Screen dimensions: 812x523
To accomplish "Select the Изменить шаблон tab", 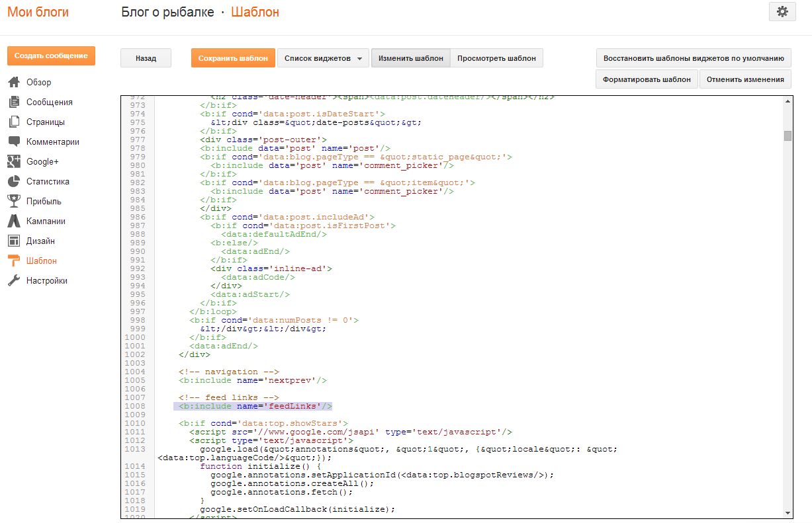I will pos(410,58).
